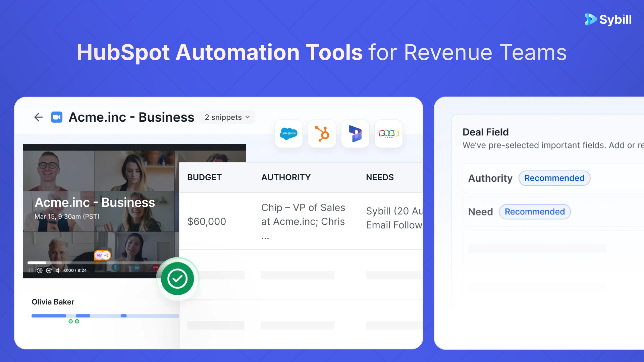Select the Sybill needs cell
Viewport: 644px width, 362px height.
click(x=394, y=218)
